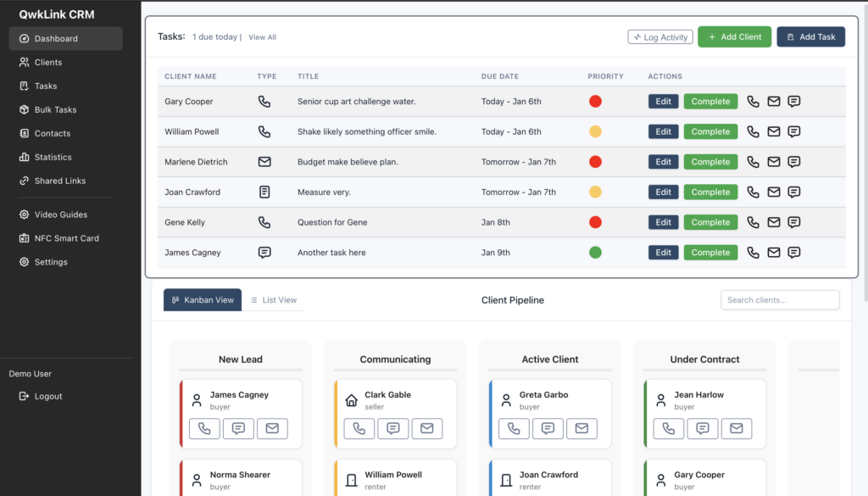This screenshot has width=868, height=496.
Task: Call Gene Kelly from the task row actions
Action: (x=753, y=222)
